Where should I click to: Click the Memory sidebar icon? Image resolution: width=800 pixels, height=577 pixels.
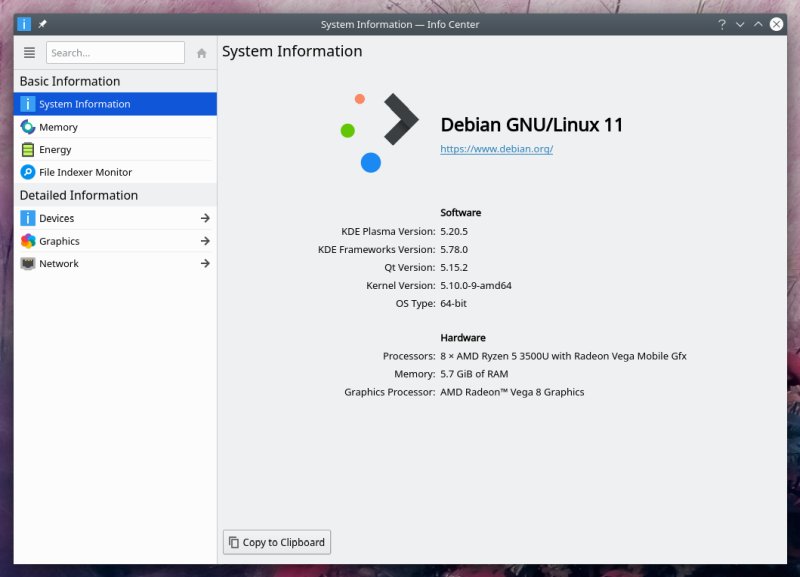point(28,127)
